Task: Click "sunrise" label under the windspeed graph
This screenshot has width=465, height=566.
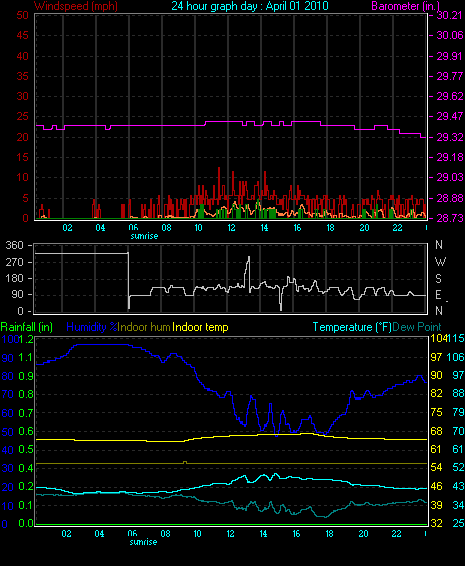Action: coord(144,236)
